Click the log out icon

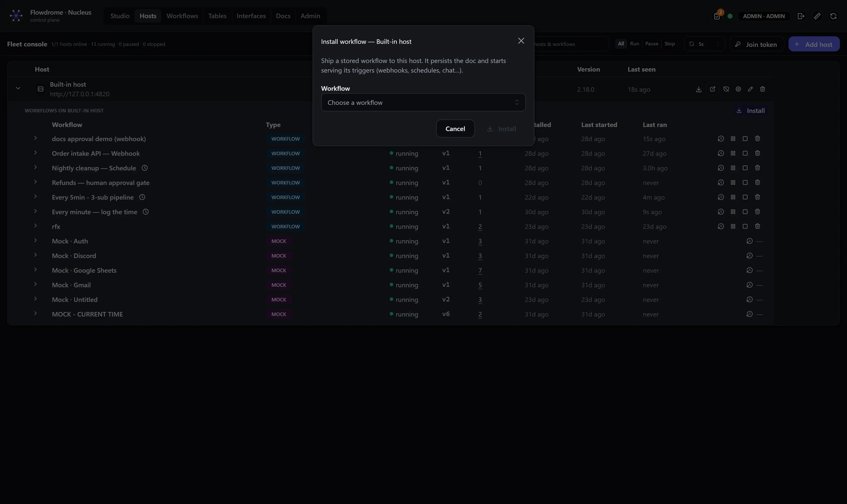pyautogui.click(x=801, y=16)
